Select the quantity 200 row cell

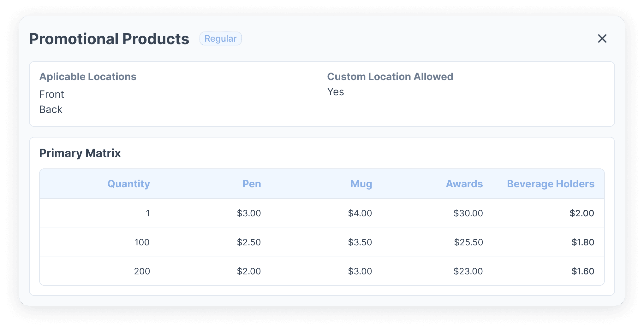(x=142, y=271)
